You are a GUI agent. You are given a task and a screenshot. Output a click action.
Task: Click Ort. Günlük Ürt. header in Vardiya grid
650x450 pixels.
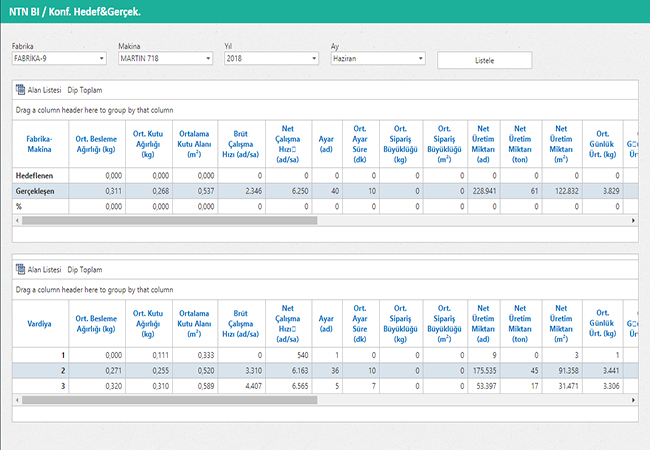602,325
